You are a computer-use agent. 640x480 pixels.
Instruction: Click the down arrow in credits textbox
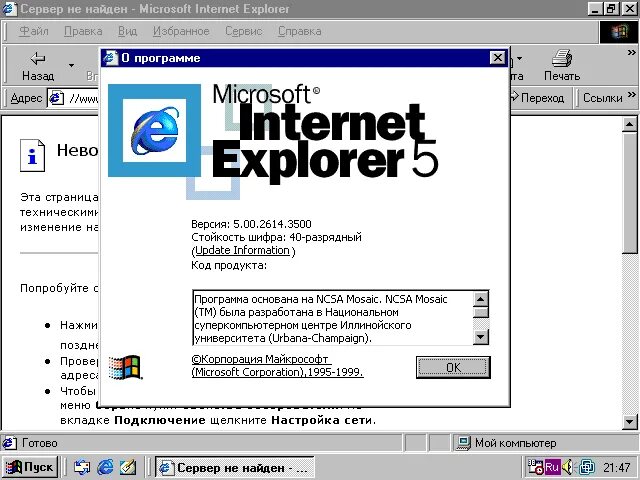click(x=481, y=337)
